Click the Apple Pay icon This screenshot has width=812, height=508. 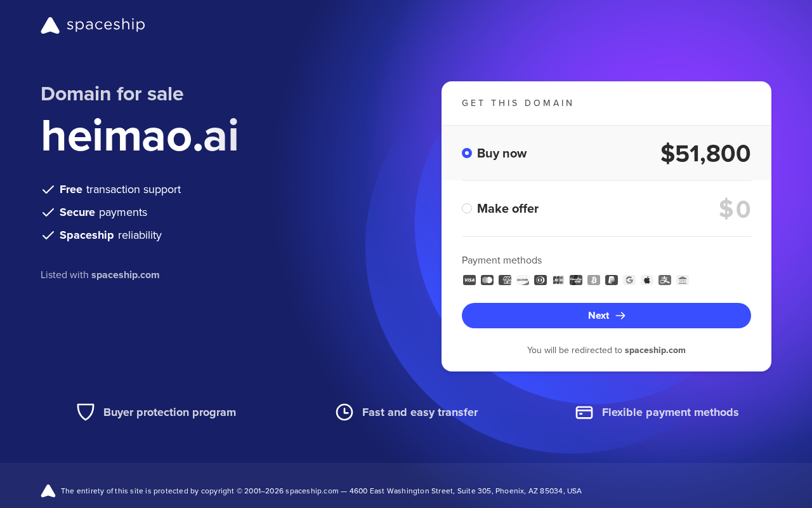pyautogui.click(x=647, y=280)
